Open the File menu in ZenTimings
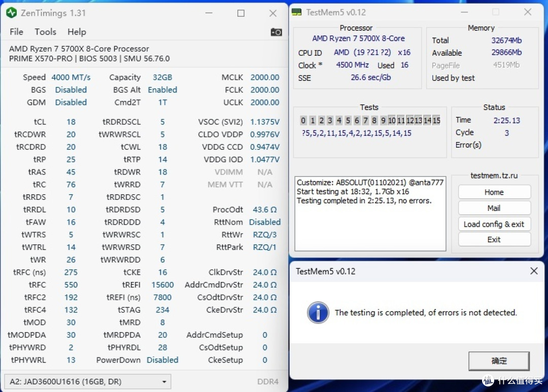The image size is (548, 392). pos(16,32)
